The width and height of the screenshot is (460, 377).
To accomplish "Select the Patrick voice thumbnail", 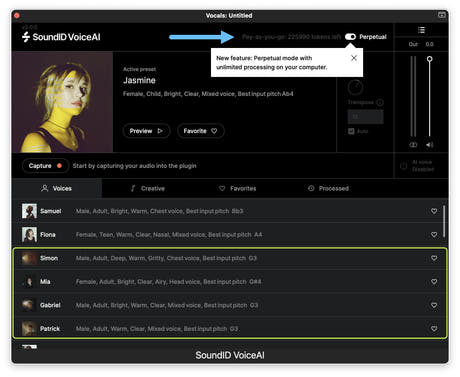I will click(x=29, y=329).
